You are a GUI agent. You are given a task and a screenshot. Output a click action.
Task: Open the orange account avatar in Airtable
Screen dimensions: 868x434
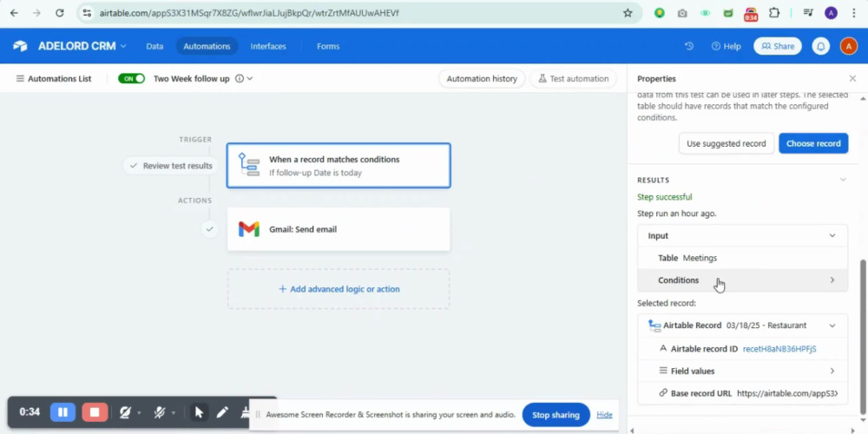coord(849,46)
